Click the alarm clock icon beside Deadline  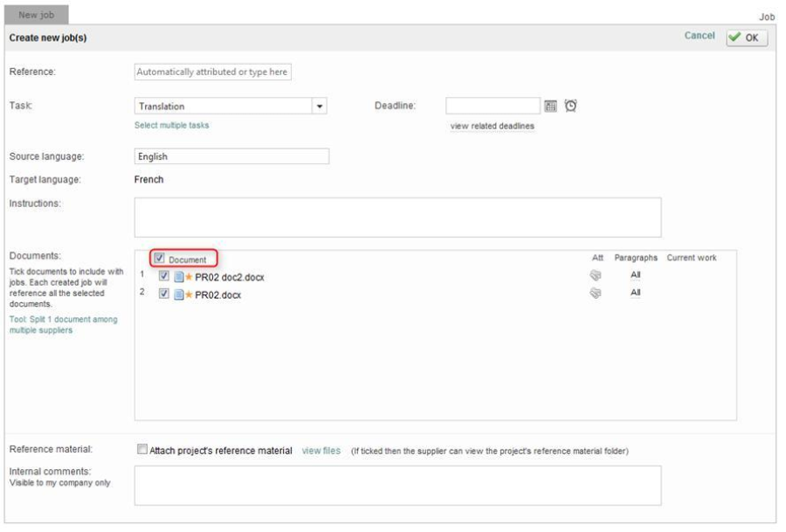click(x=570, y=106)
